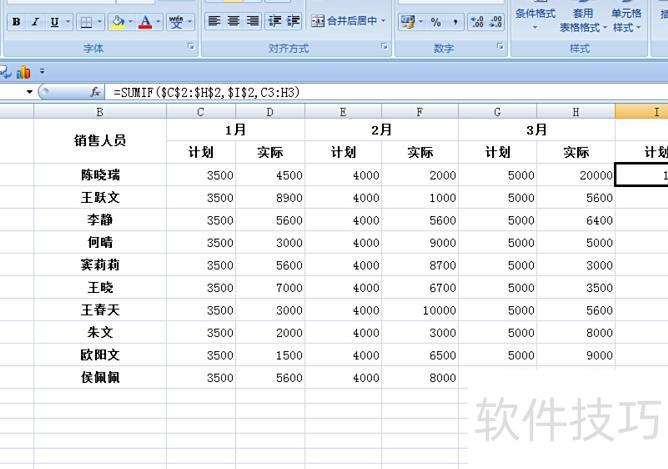
Task: Click the 合并后居中 merge button
Action: coord(343,21)
